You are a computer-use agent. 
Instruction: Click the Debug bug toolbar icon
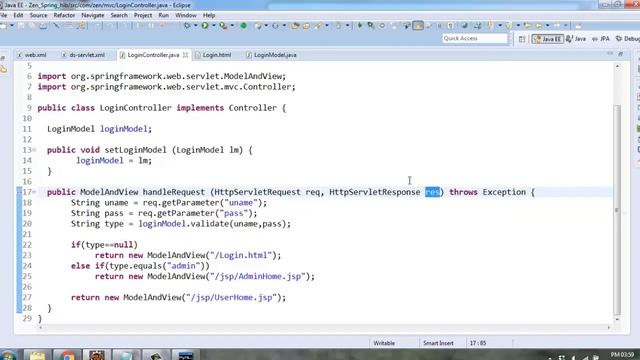point(187,26)
